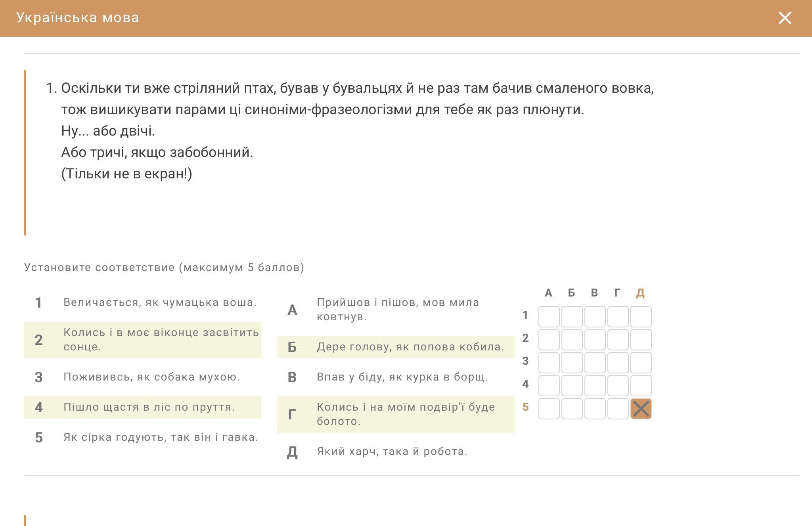Image resolution: width=812 pixels, height=526 pixels.
Task: Check grid cell row 1 column Д
Action: pos(641,316)
